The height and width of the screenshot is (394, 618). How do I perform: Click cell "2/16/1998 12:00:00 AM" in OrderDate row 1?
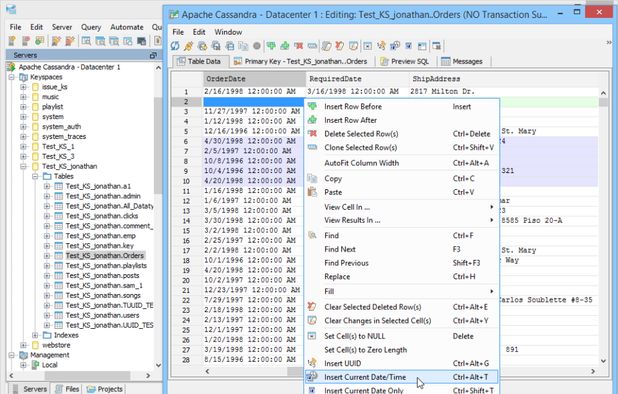click(254, 91)
